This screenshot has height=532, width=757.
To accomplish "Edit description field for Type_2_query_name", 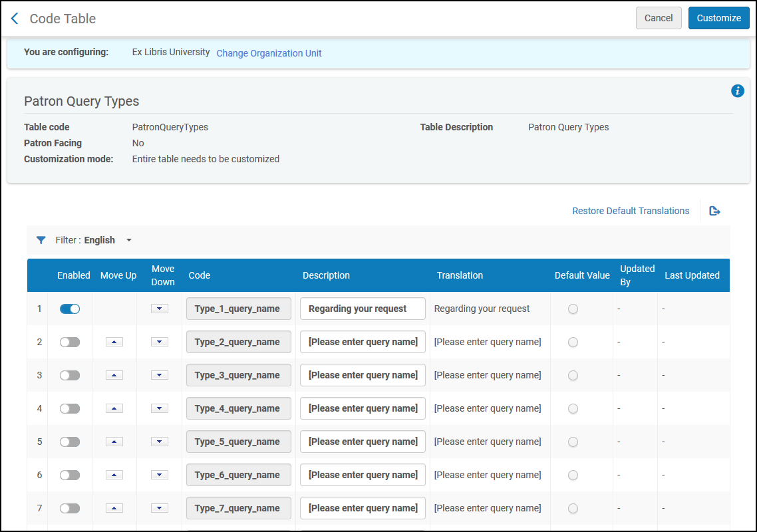I will pos(363,342).
